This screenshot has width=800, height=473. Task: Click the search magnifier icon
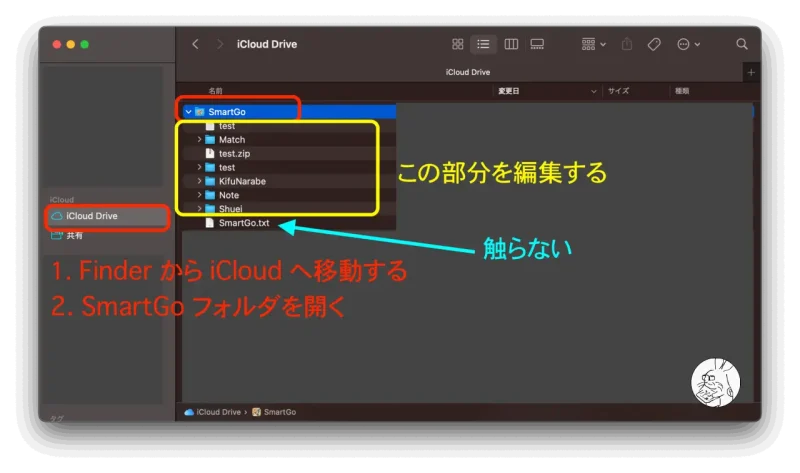[742, 44]
